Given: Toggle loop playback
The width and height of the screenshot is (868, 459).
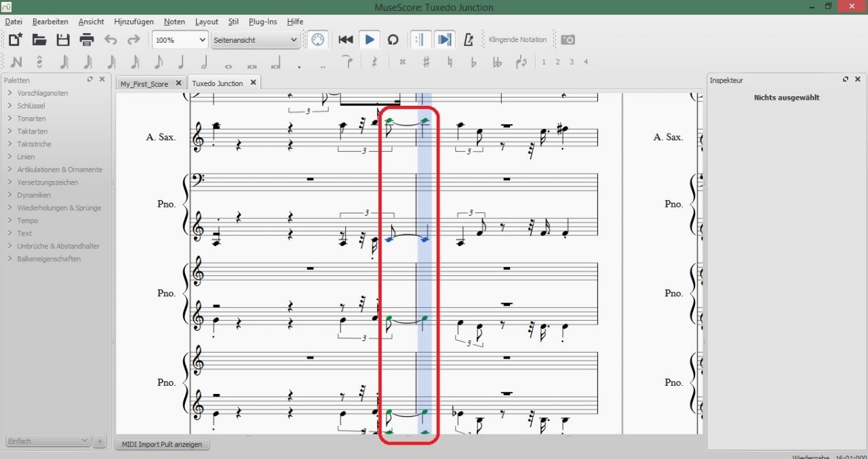Looking at the screenshot, I should pyautogui.click(x=393, y=40).
